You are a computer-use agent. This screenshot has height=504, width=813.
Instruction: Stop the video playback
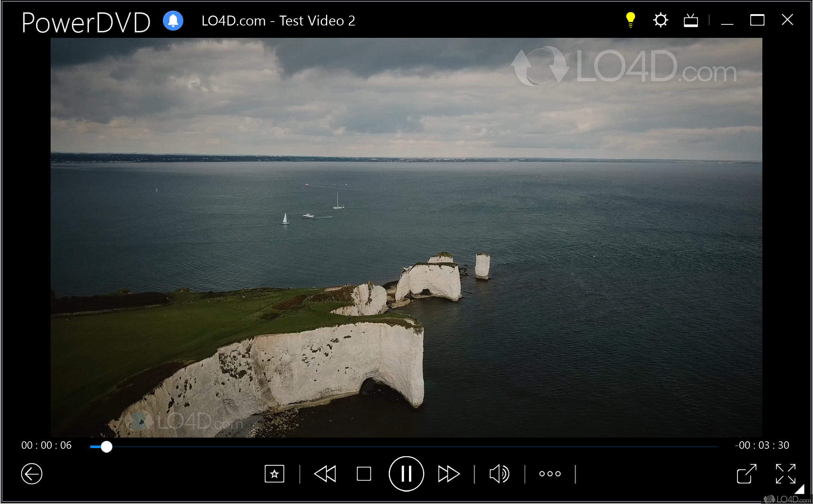[x=364, y=474]
